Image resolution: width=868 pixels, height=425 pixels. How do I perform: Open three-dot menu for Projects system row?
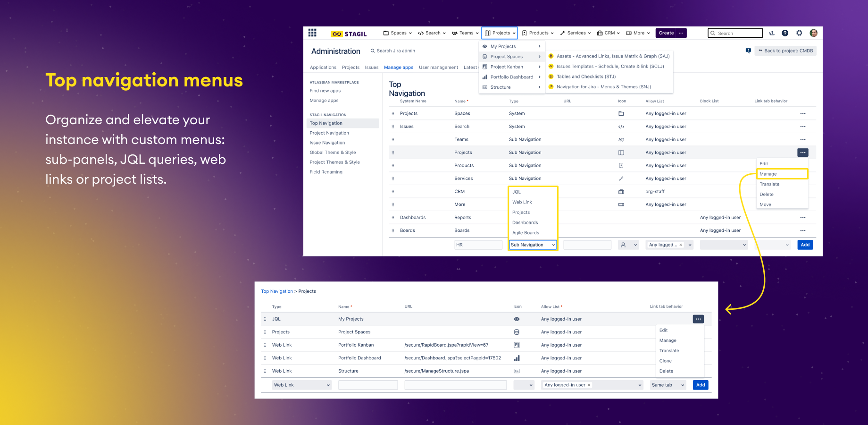803,114
